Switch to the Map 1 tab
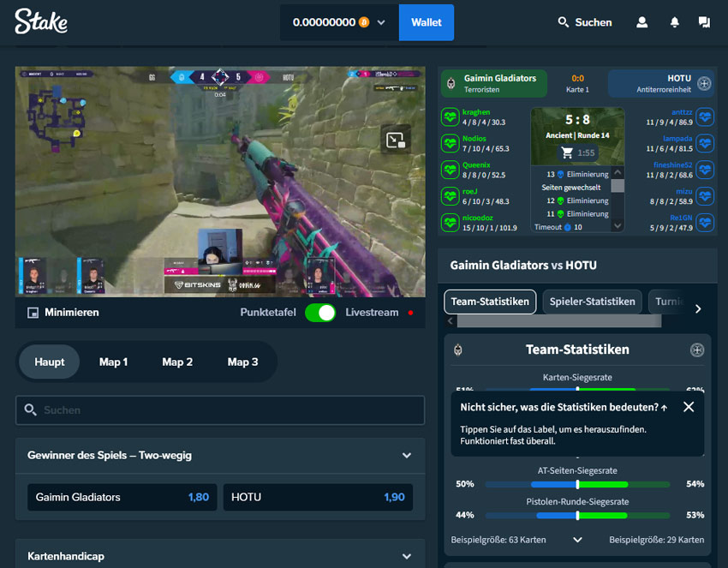728x568 pixels. tap(113, 362)
